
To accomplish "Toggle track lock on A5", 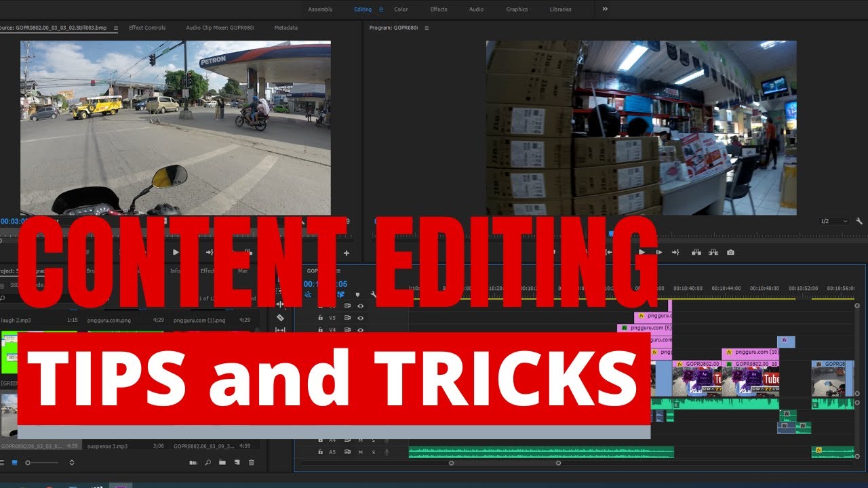I will [321, 452].
